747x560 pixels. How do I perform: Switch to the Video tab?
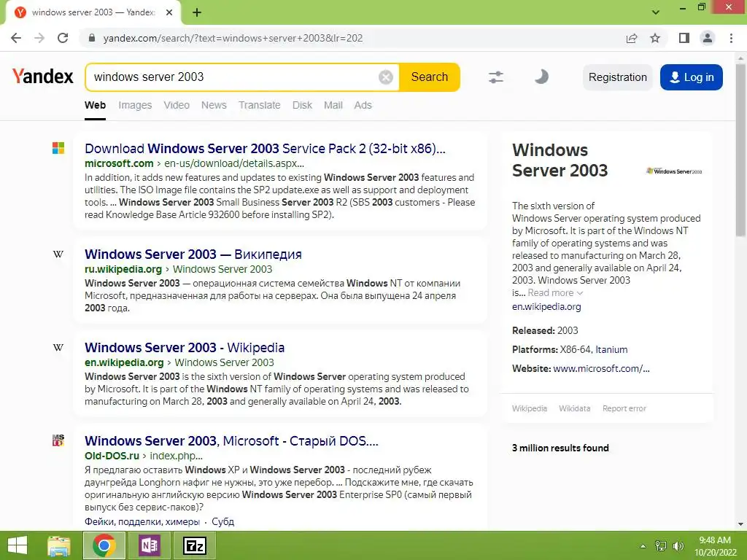tap(177, 105)
